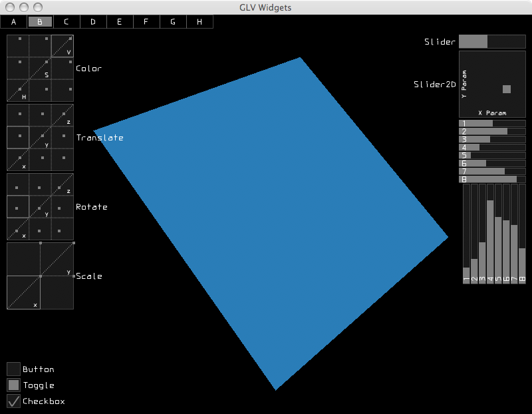Click vertical slider 7
This screenshot has width=532, height=414.
[x=514, y=234]
